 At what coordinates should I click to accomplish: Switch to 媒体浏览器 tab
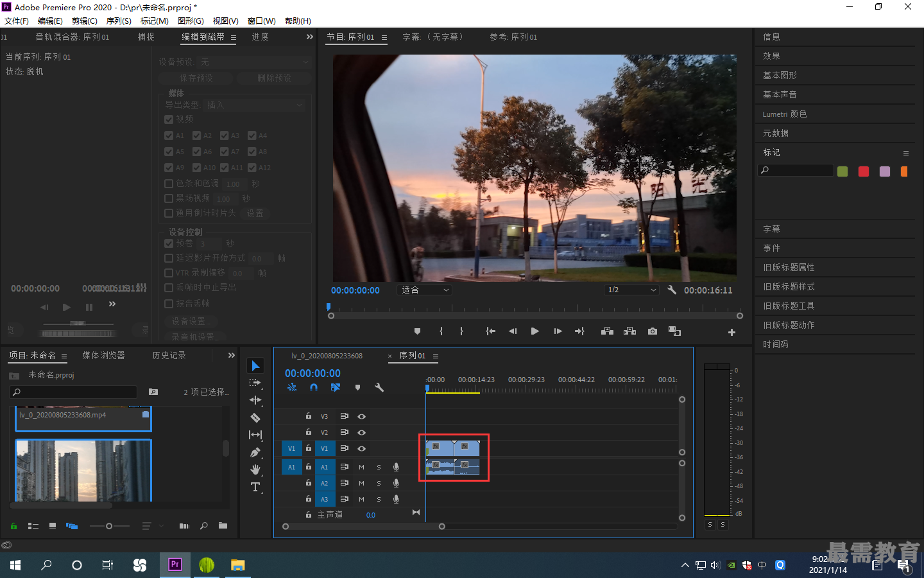(103, 355)
